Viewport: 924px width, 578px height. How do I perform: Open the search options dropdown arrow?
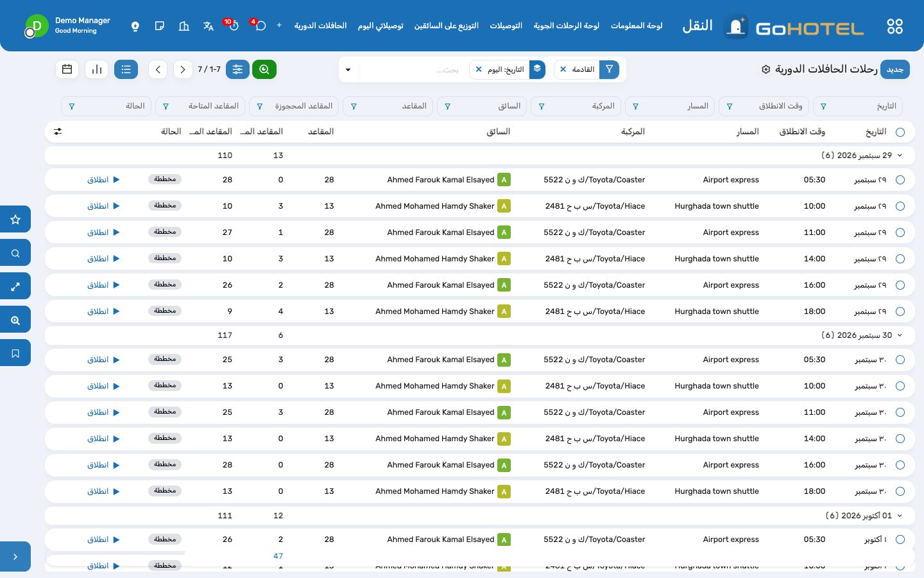tap(348, 69)
